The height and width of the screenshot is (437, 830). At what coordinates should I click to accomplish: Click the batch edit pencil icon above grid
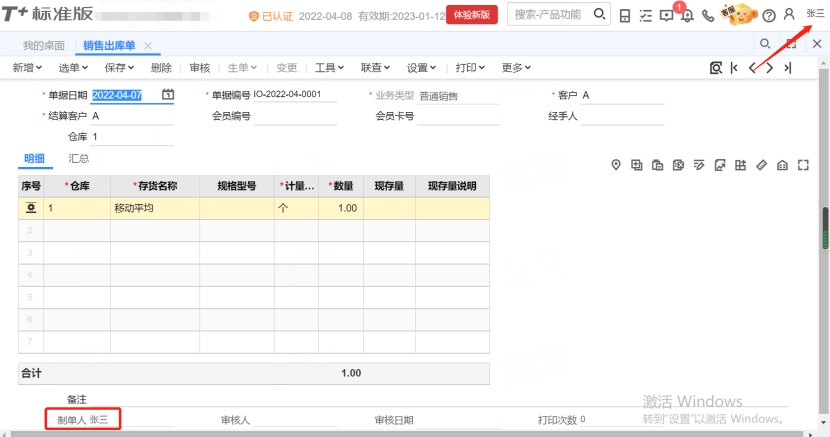tap(699, 165)
